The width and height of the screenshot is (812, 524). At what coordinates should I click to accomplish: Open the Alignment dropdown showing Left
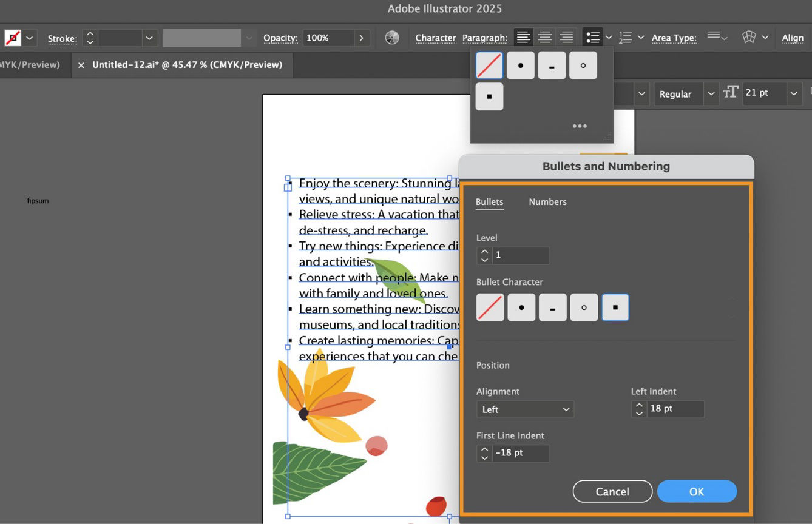pyautogui.click(x=525, y=409)
